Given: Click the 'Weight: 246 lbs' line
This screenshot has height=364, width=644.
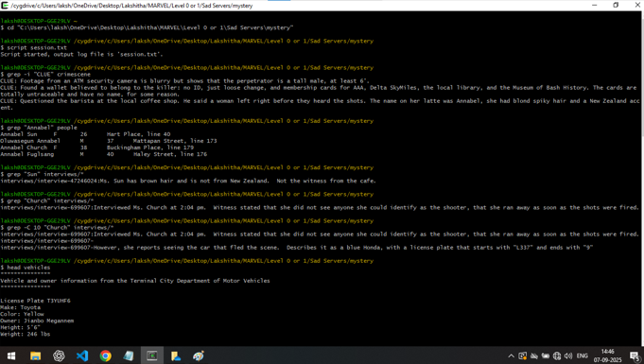Looking at the screenshot, I should click(x=26, y=334).
